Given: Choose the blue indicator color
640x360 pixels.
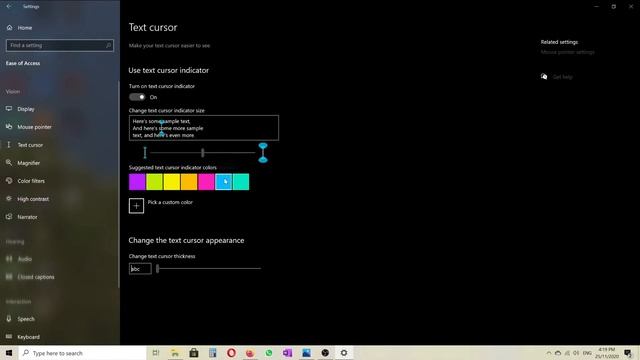Looking at the screenshot, I should click(224, 182).
